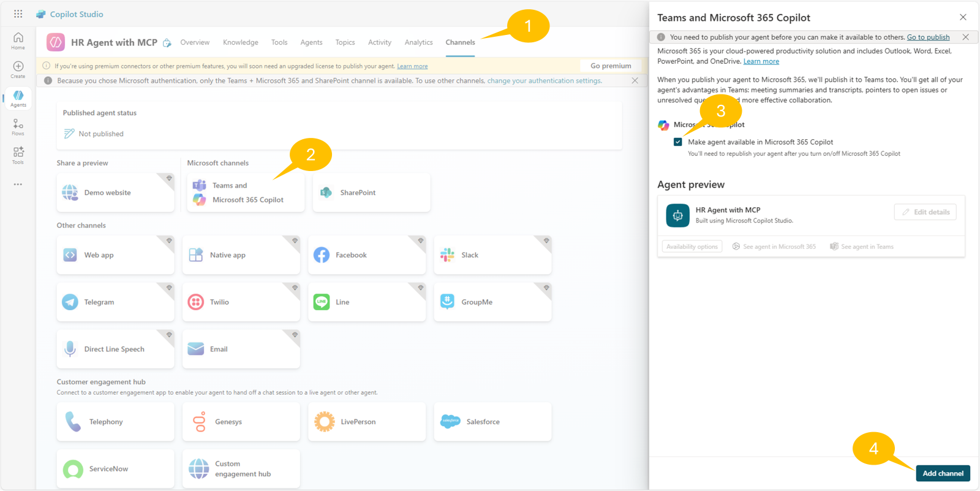The height and width of the screenshot is (491, 980).
Task: Toggle Make agent available in Microsoft 365 Copilot
Action: tap(678, 142)
